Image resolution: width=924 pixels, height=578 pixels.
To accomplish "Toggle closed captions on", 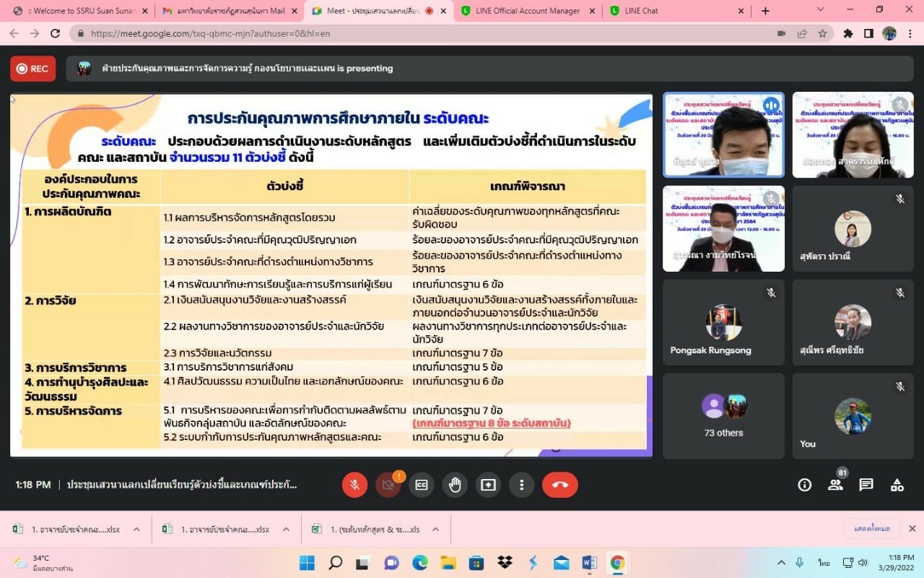I will tap(421, 485).
